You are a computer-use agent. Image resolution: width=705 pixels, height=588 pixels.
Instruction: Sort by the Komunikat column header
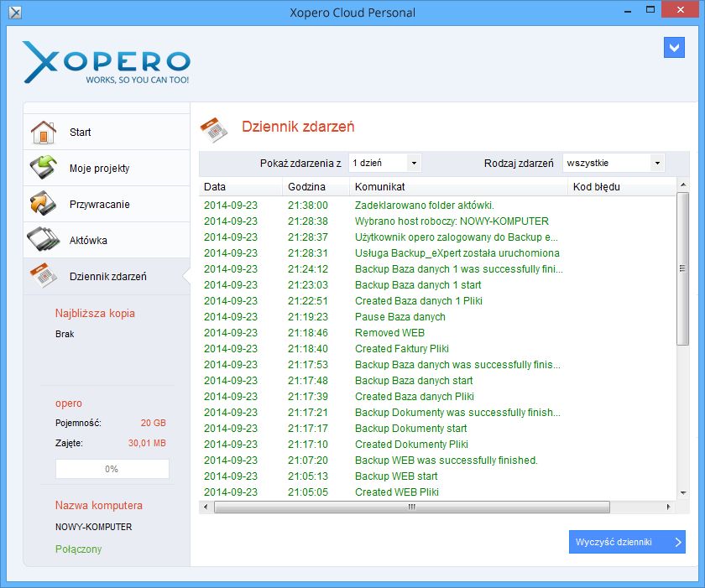point(458,187)
